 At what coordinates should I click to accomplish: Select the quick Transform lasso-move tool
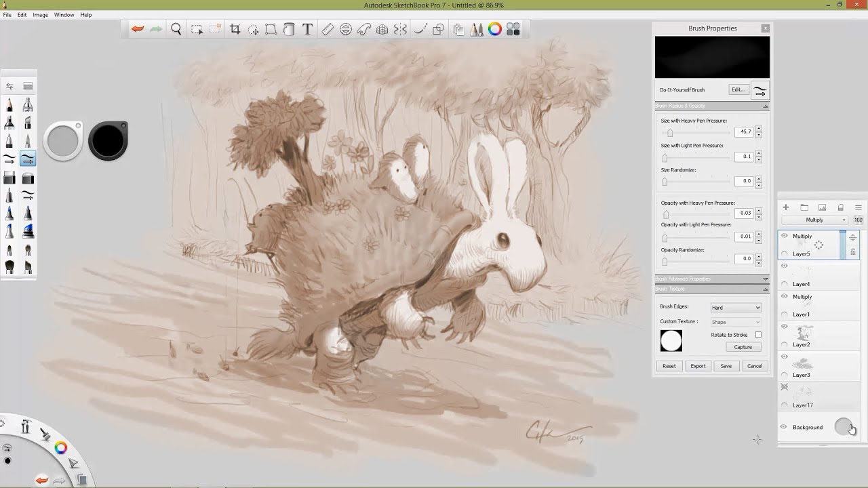click(253, 29)
